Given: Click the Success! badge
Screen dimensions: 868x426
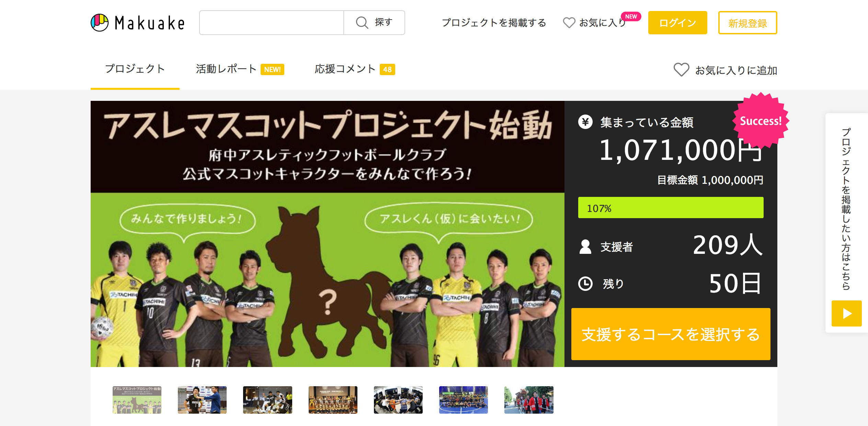Looking at the screenshot, I should point(761,121).
